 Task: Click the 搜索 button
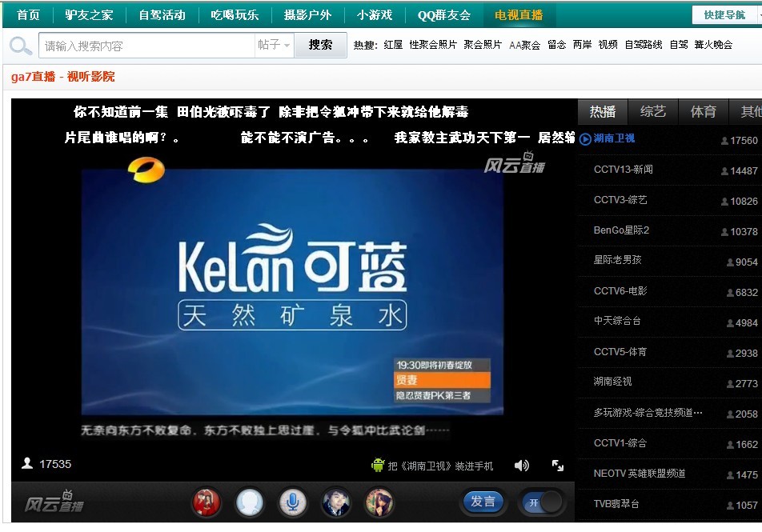(320, 45)
